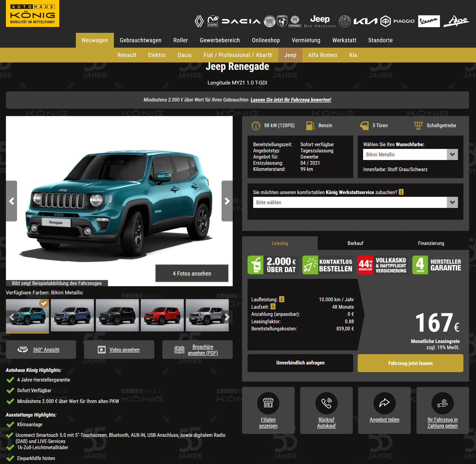Click Unverbindlich anfragen button
Viewport: 476px width, 464px height.
pos(300,363)
